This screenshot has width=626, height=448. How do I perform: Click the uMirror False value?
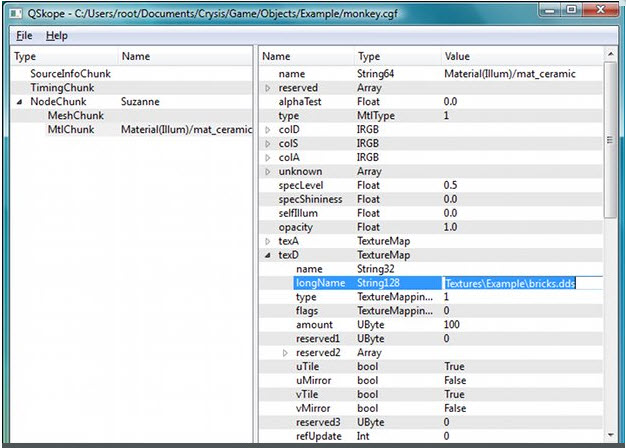[455, 381]
